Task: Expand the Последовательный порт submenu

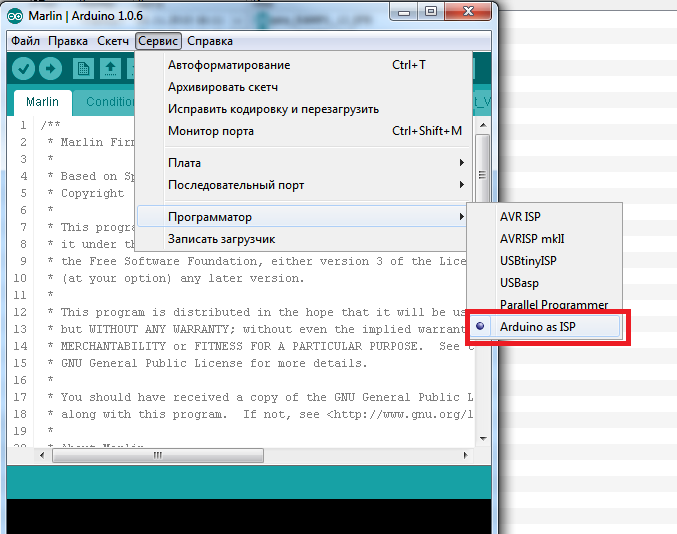Action: tap(304, 185)
